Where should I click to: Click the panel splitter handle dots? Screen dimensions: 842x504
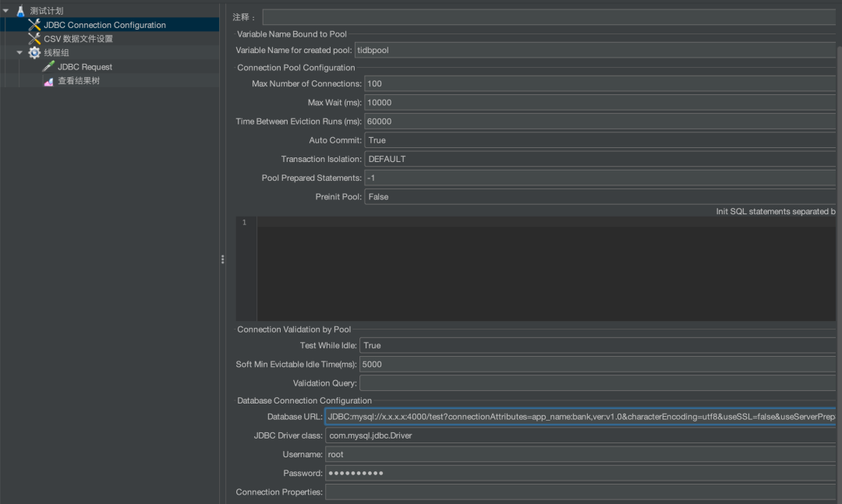tap(222, 259)
